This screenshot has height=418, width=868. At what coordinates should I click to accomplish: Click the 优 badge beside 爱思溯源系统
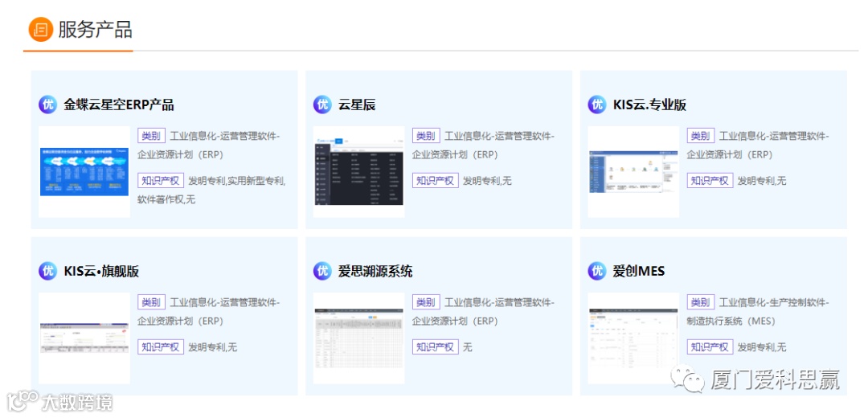[322, 271]
